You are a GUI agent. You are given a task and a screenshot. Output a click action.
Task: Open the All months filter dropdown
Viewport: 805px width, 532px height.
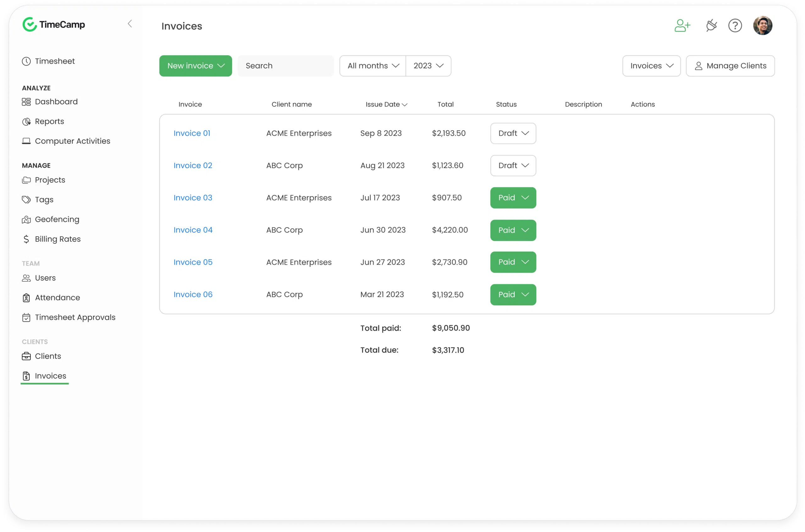(372, 66)
